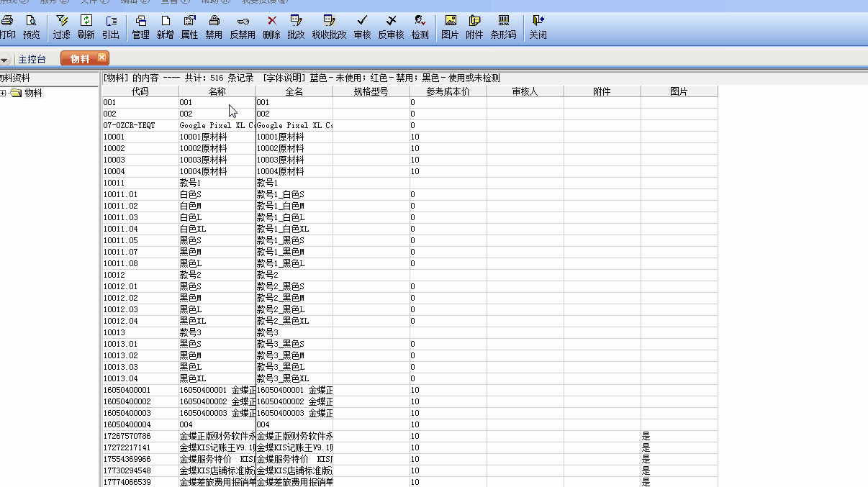
Task: Open the tab list dropdown arrow
Action: coord(4,60)
